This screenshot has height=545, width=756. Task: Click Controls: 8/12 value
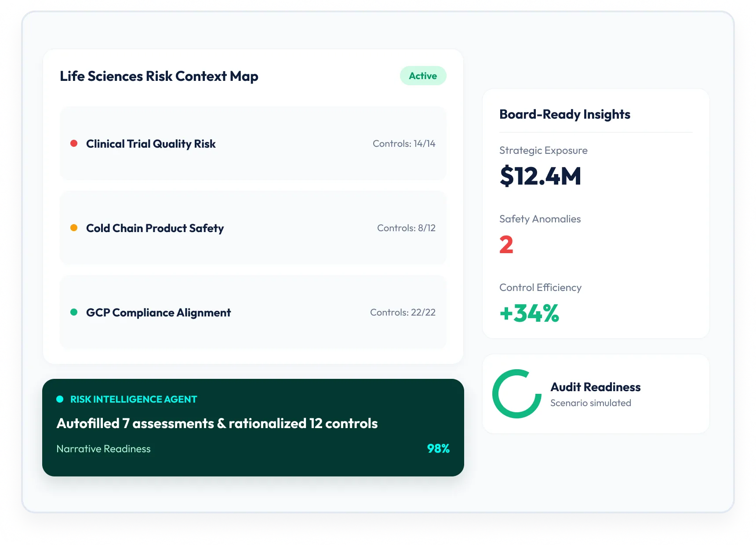406,228
